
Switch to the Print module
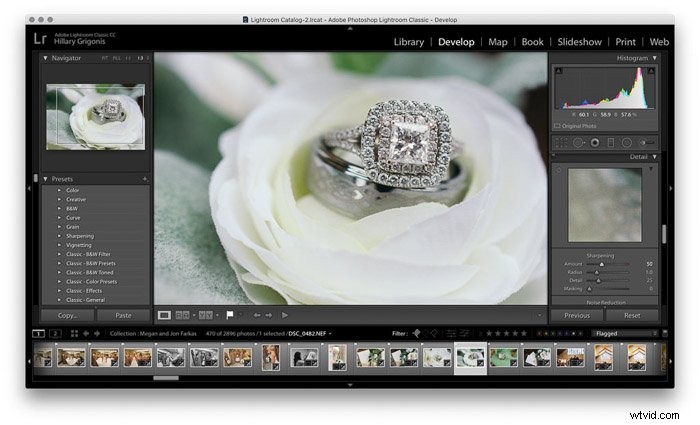(x=625, y=42)
